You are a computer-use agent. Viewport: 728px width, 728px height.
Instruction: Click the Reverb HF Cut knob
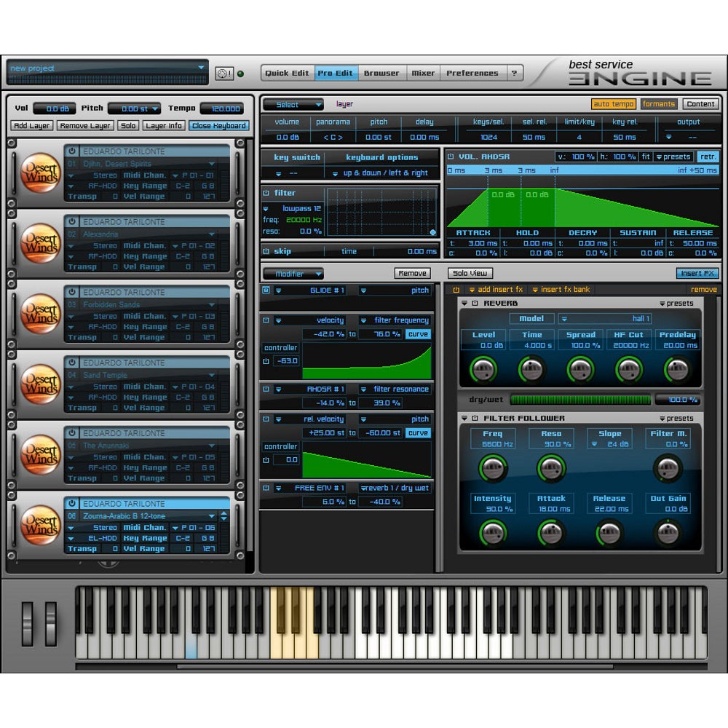click(x=629, y=370)
